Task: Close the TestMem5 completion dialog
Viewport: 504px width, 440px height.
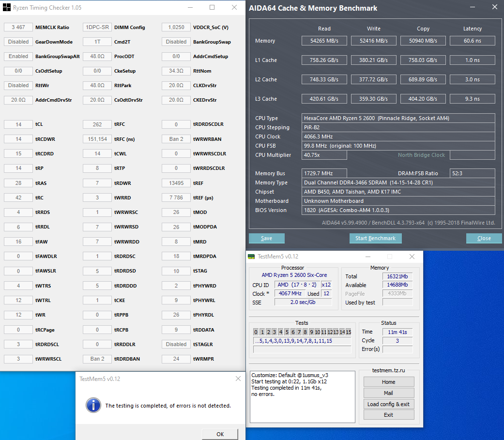Action: [x=238, y=379]
